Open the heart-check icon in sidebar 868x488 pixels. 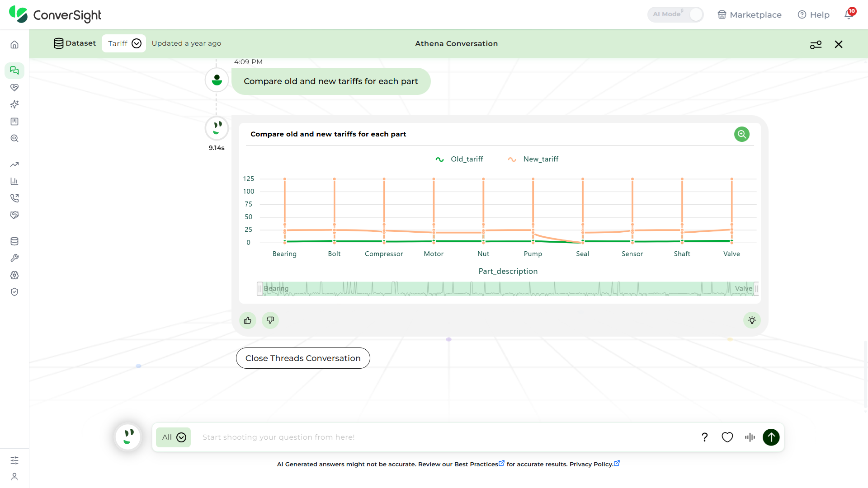[x=14, y=88]
